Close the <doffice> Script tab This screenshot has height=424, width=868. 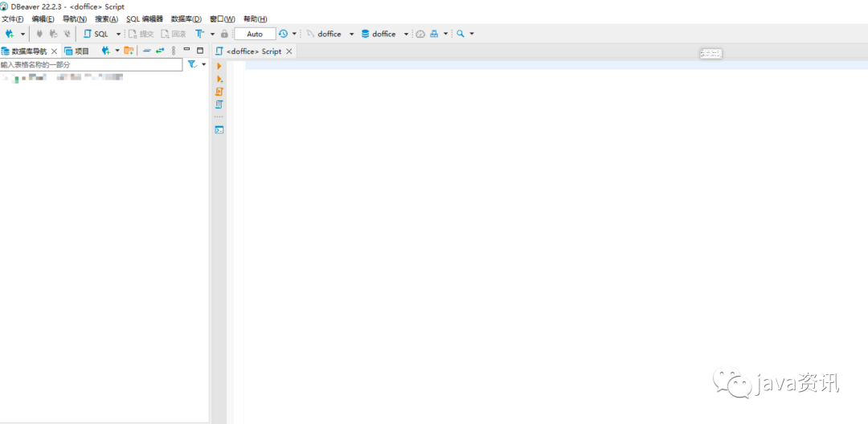(x=289, y=51)
